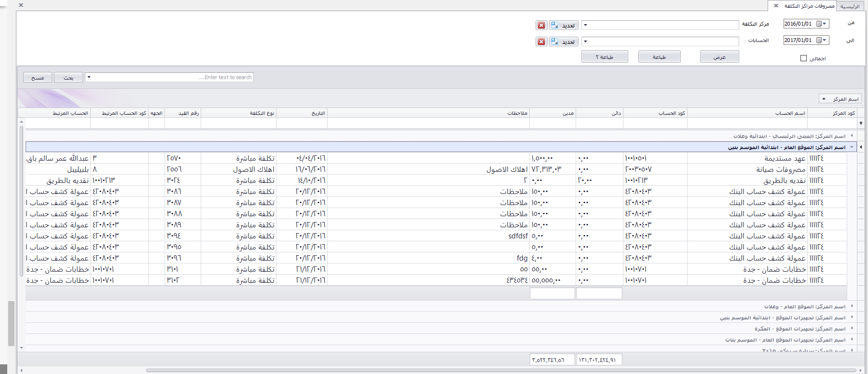868x374 pixels.
Task: Collapse group الموقع العام - ابتدائية الموسم بنين
Action: click(x=852, y=147)
